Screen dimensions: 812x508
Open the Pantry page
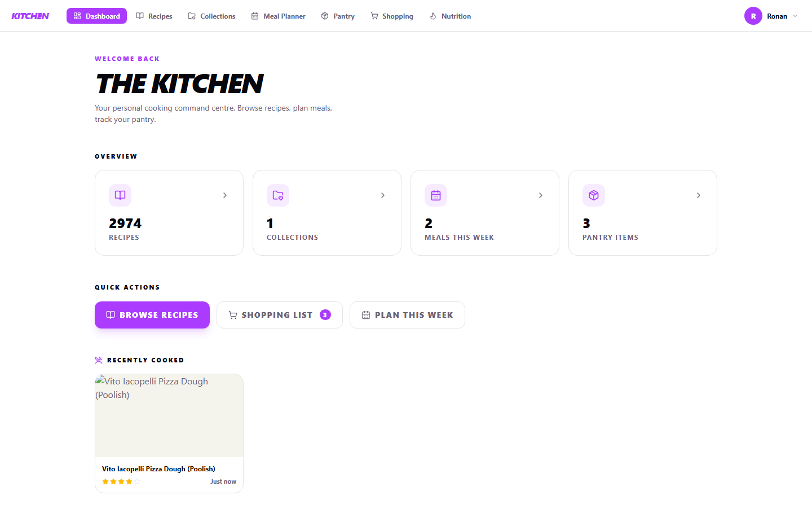(x=338, y=16)
